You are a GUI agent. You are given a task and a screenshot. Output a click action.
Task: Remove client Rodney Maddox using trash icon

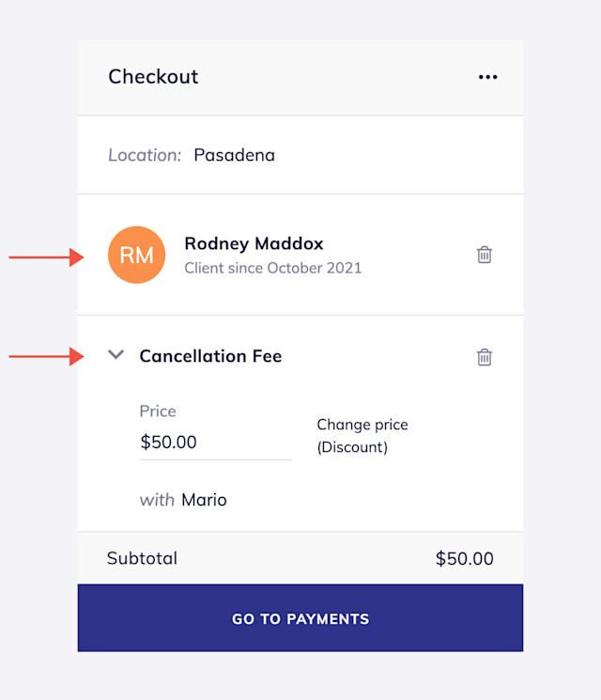(485, 255)
